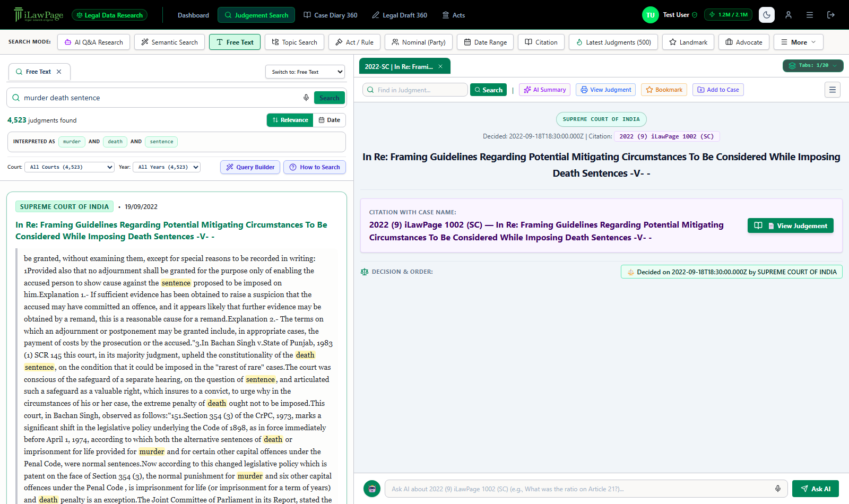
Task: Open the All Years filter dropdown
Action: (167, 167)
